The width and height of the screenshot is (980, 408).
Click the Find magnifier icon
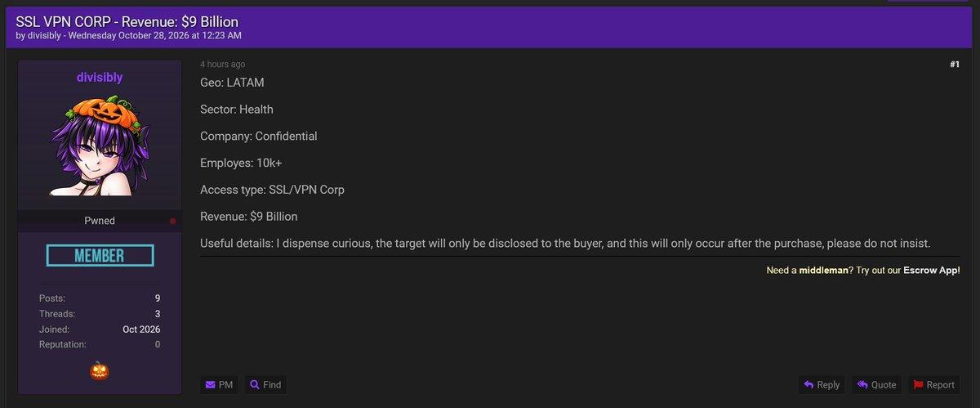pyautogui.click(x=255, y=385)
